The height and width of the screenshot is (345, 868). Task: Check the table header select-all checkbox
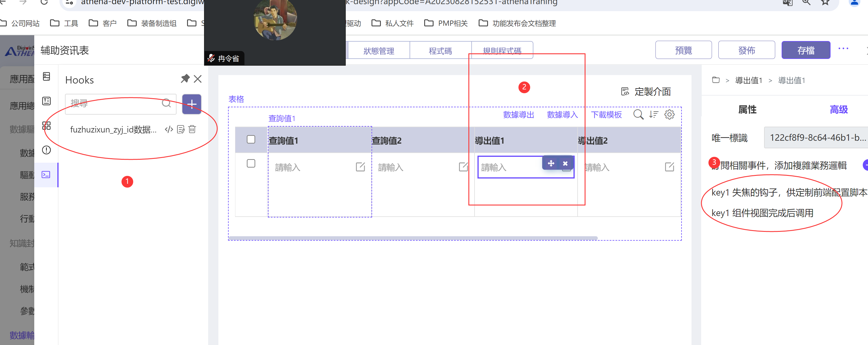click(x=251, y=140)
